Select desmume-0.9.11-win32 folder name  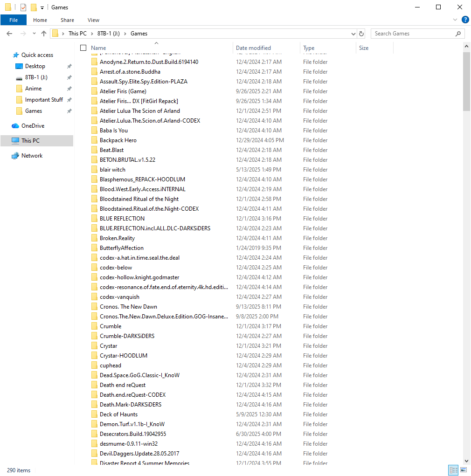point(129,444)
